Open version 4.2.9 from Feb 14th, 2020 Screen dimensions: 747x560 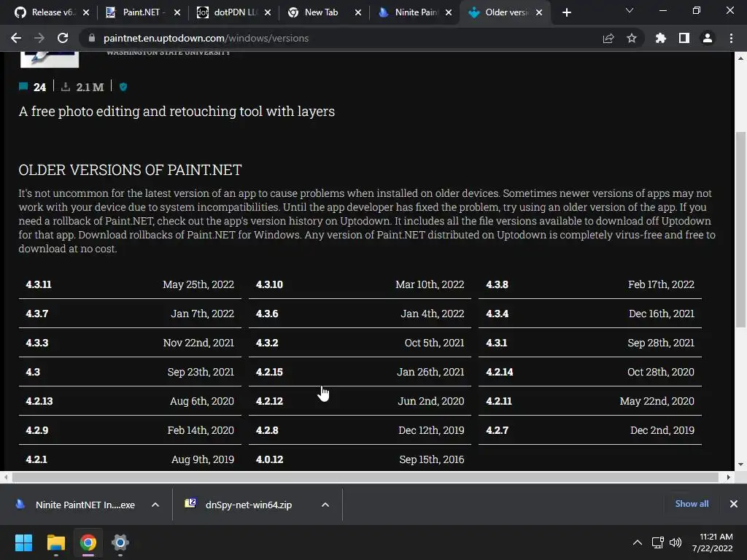pyautogui.click(x=130, y=430)
